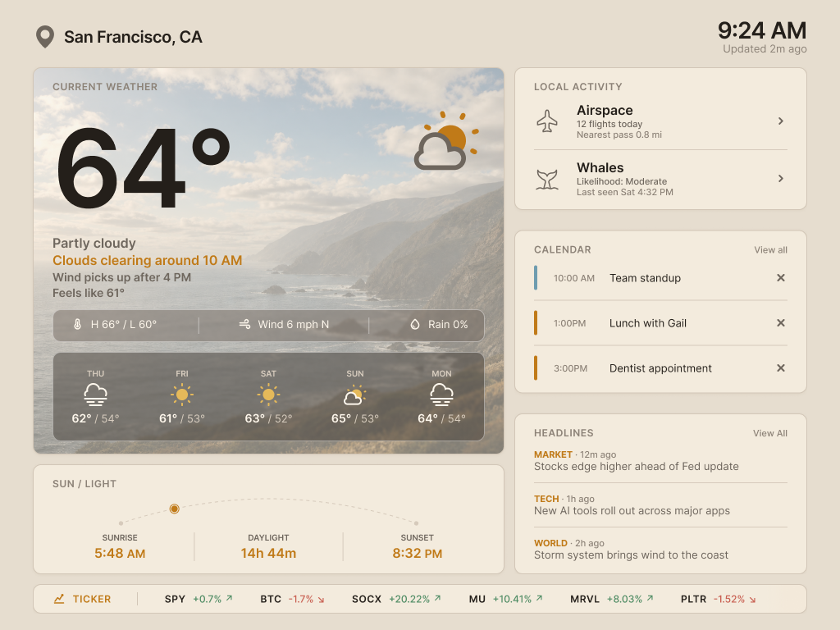The height and width of the screenshot is (630, 840).
Task: Select Thursday's foggy forecast icon
Action: point(95,395)
